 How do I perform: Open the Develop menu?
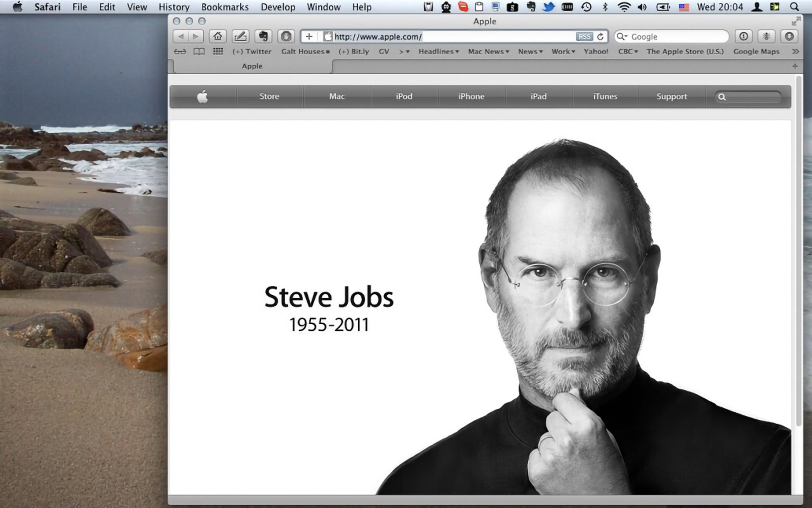pyautogui.click(x=278, y=7)
